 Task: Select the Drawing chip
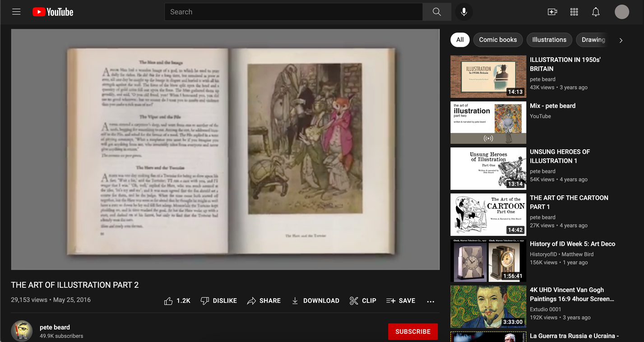tap(593, 40)
